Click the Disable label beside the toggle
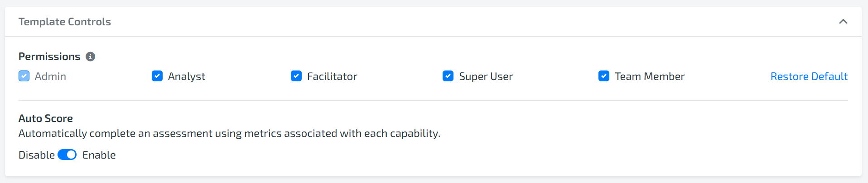This screenshot has width=868, height=183. [37, 155]
